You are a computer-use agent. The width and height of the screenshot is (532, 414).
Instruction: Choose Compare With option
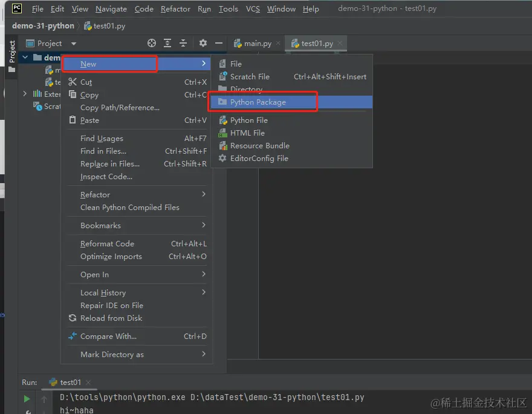coord(137,337)
